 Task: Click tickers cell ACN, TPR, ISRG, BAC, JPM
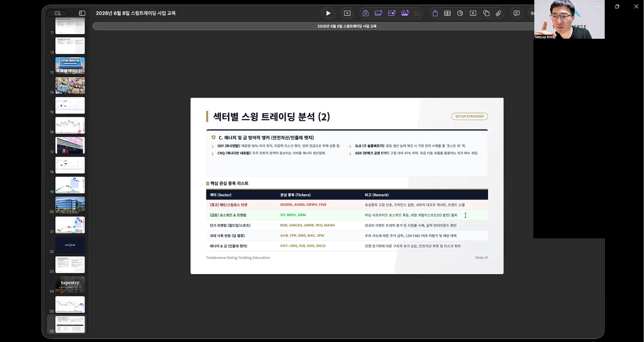[x=302, y=236]
